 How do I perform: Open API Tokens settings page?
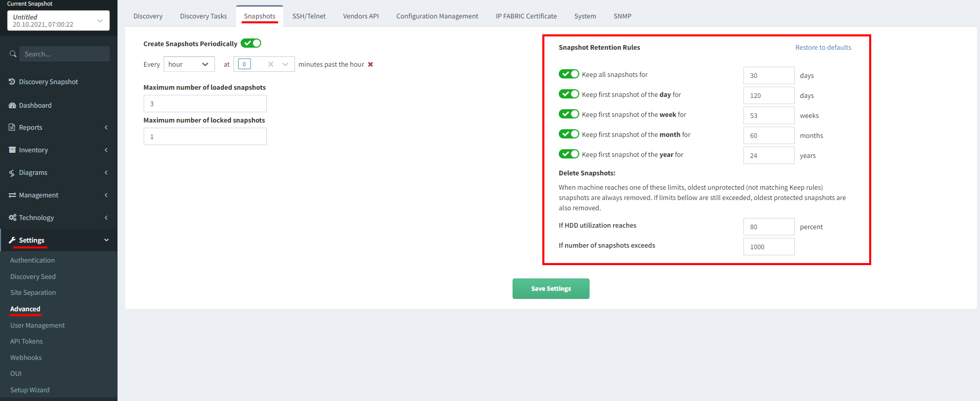pos(27,341)
